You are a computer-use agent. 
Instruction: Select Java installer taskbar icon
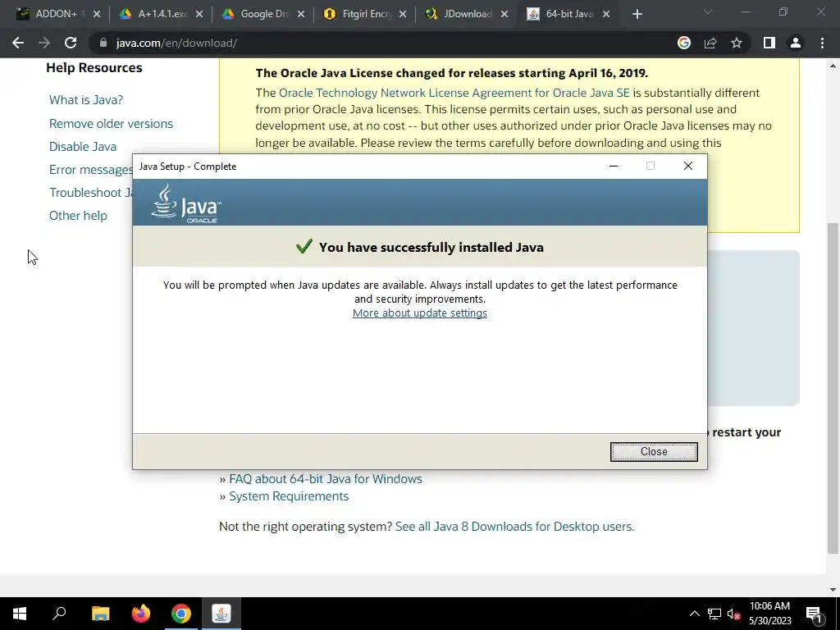tap(221, 614)
